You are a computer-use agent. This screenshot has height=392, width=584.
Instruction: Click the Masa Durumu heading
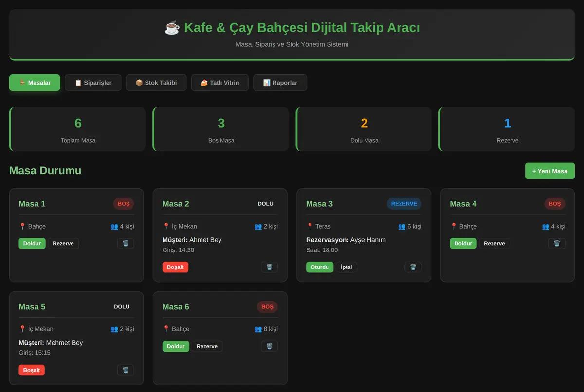(45, 171)
